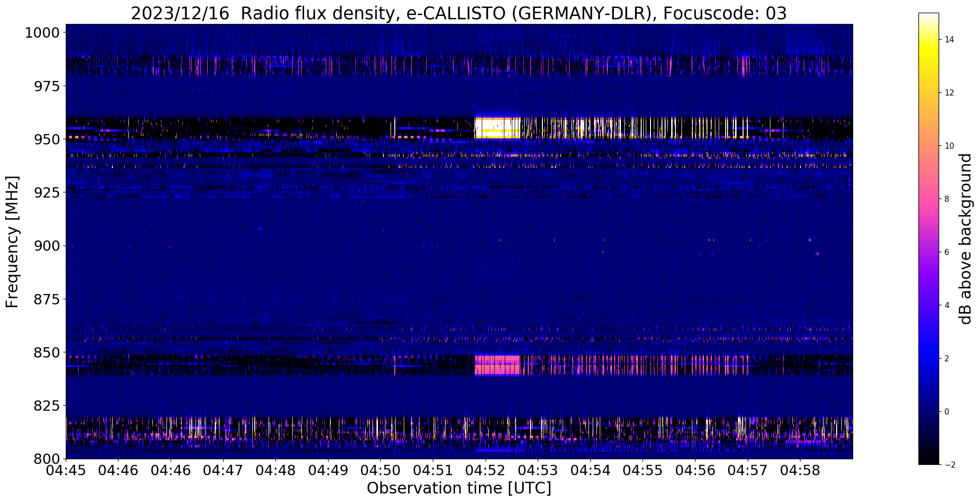Click the 'Frequency [MHz]' y-axis label
This screenshot has height=502, width=980.
tap(12, 242)
